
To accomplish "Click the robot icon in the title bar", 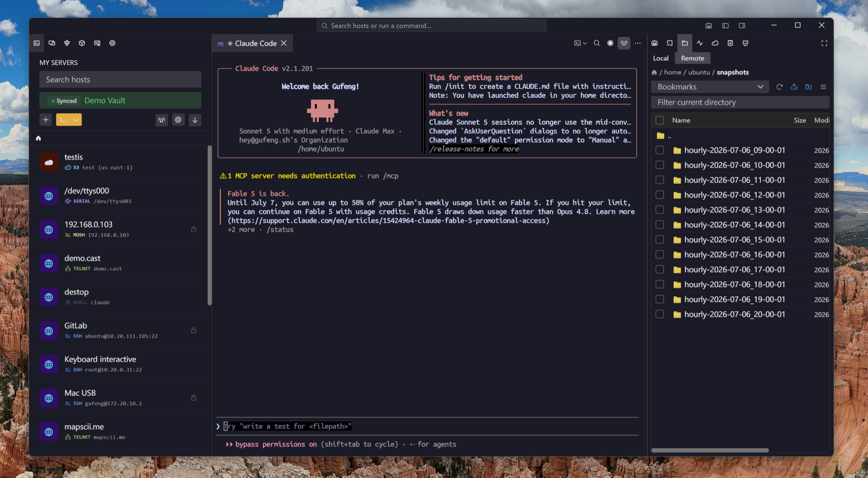I will [709, 26].
